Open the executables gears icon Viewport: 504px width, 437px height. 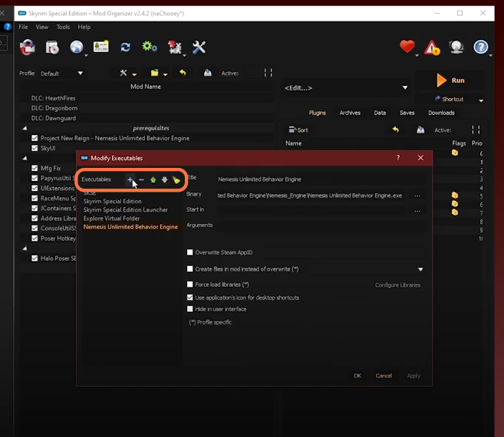point(150,47)
